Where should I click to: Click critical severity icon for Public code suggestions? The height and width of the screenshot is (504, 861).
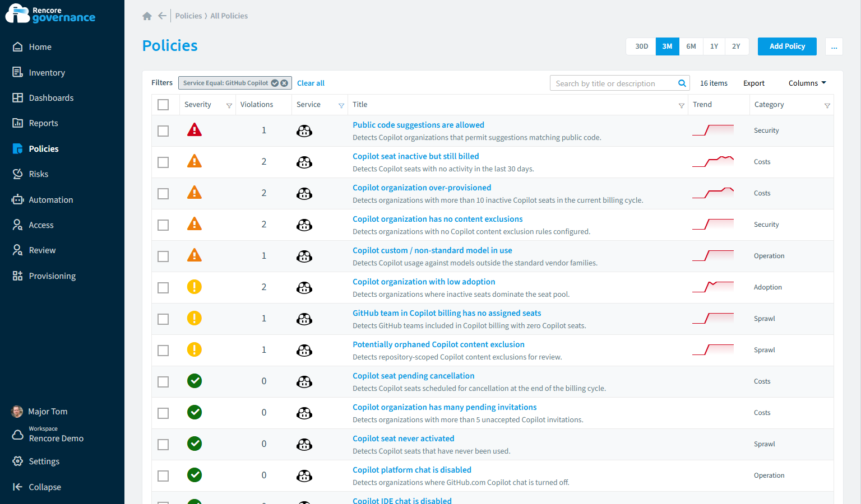(x=195, y=130)
